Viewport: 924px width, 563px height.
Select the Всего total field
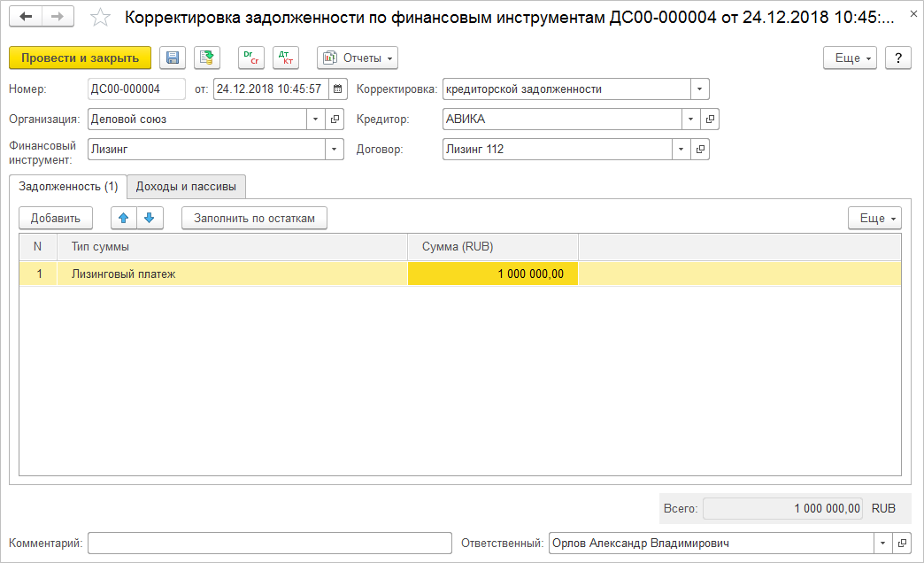[783, 508]
